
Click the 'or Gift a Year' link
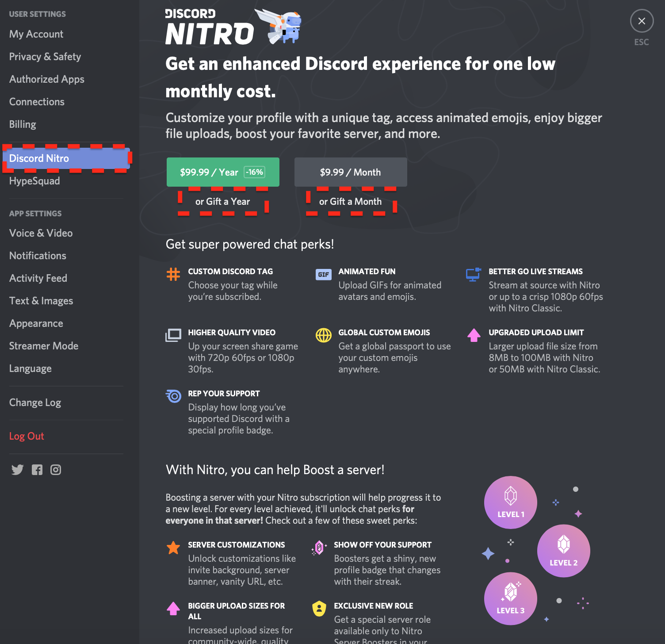[x=223, y=201]
